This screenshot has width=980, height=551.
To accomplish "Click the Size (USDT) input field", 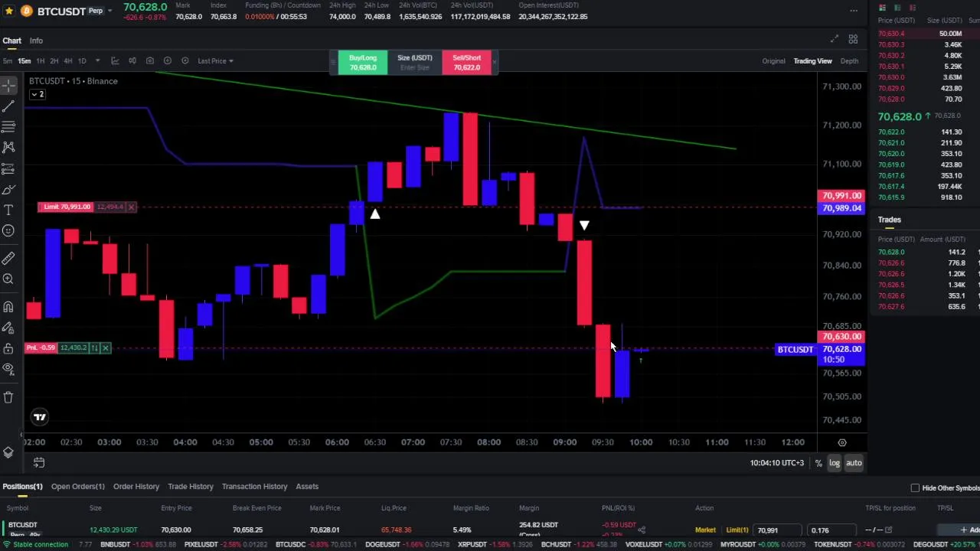I will pyautogui.click(x=414, y=63).
